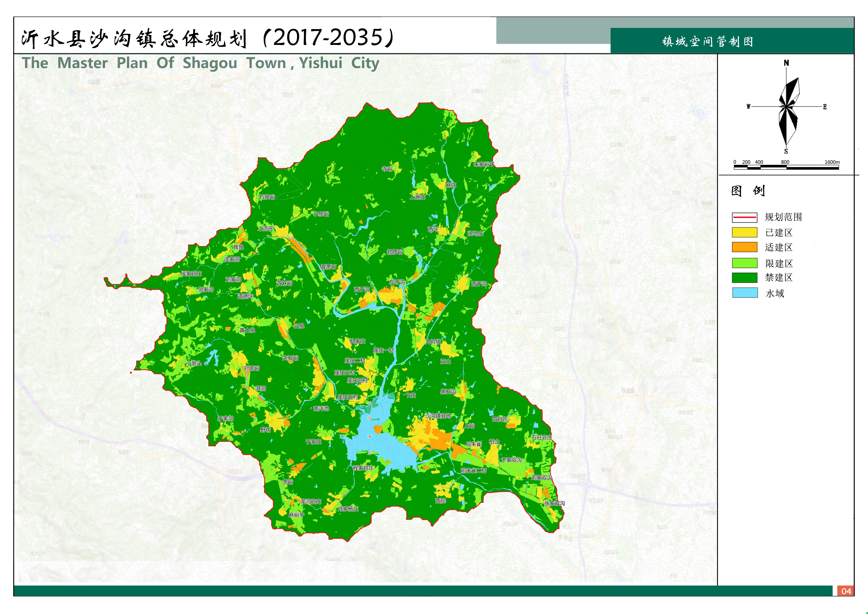
Task: Click the 黄土泉 village label
Action: [x=247, y=330]
